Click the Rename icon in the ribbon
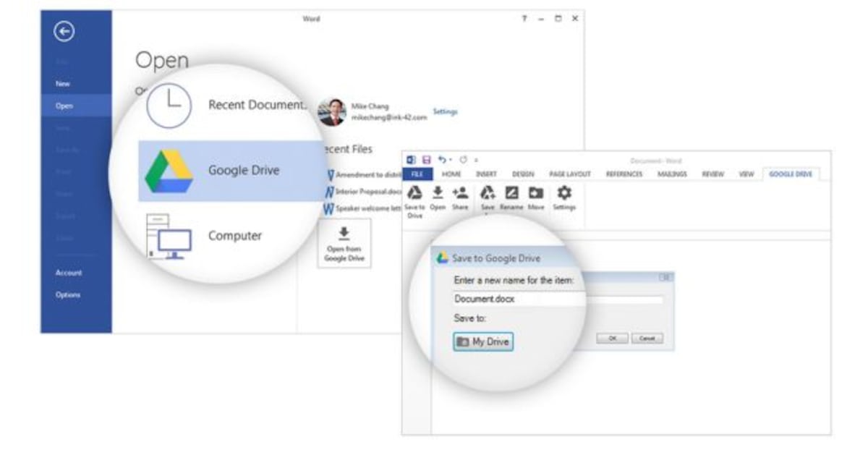This screenshot has width=868, height=455. pos(511,193)
